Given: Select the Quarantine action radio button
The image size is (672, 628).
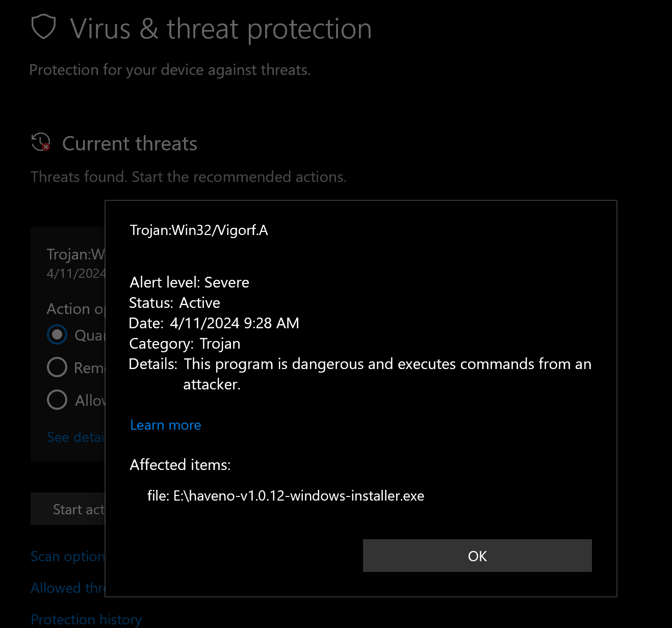Looking at the screenshot, I should click(x=57, y=335).
